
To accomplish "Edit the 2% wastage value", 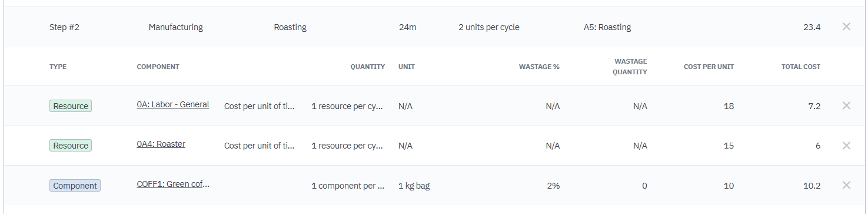I will point(552,186).
